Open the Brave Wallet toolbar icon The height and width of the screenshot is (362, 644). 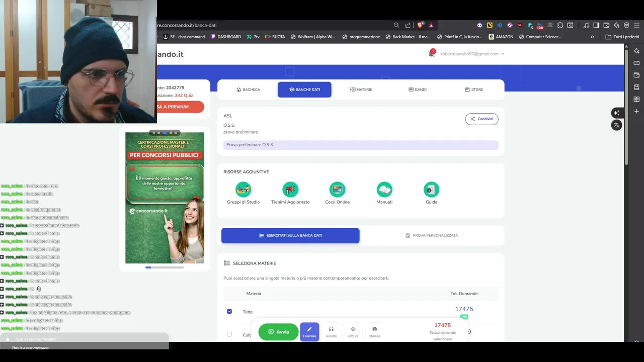coord(606,25)
